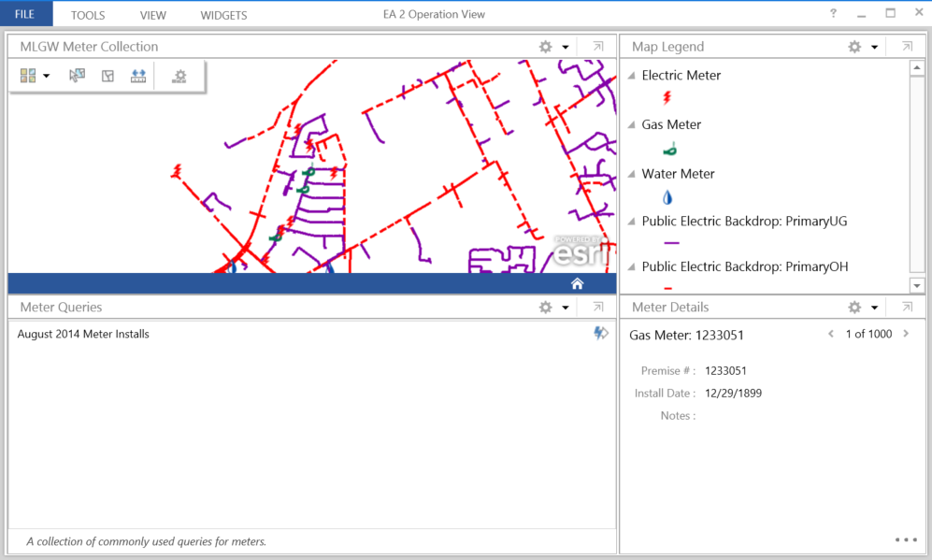This screenshot has height=560, width=932.
Task: Select August 2014 Meter Installs query
Action: pyautogui.click(x=83, y=334)
